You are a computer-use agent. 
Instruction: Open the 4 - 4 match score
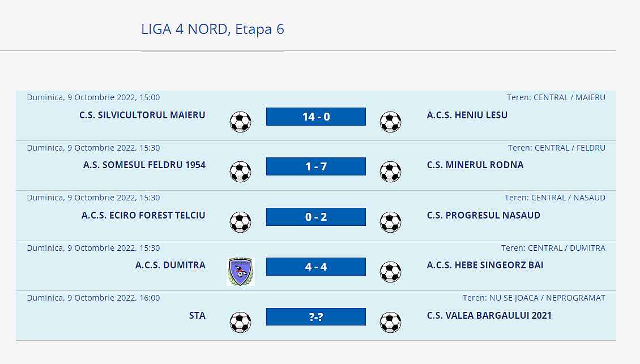[x=316, y=267]
